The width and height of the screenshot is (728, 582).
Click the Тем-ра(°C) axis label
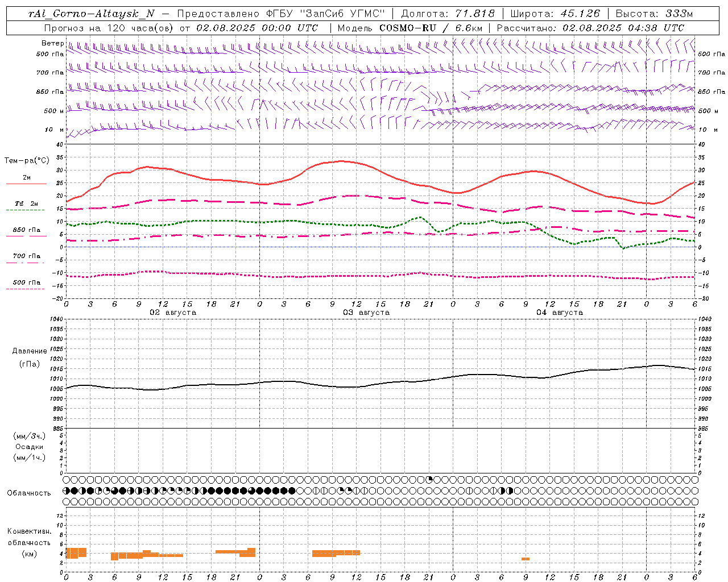27,160
